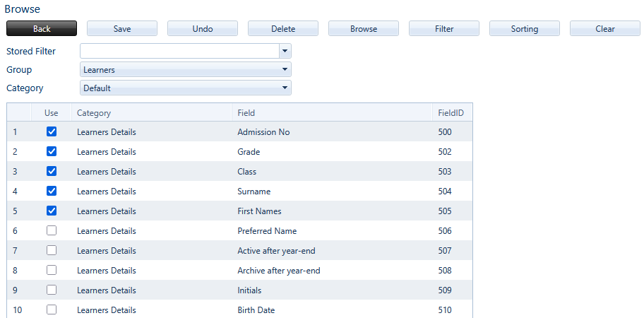Select the Archive after year-end cell
644x318 pixels.
(332, 270)
